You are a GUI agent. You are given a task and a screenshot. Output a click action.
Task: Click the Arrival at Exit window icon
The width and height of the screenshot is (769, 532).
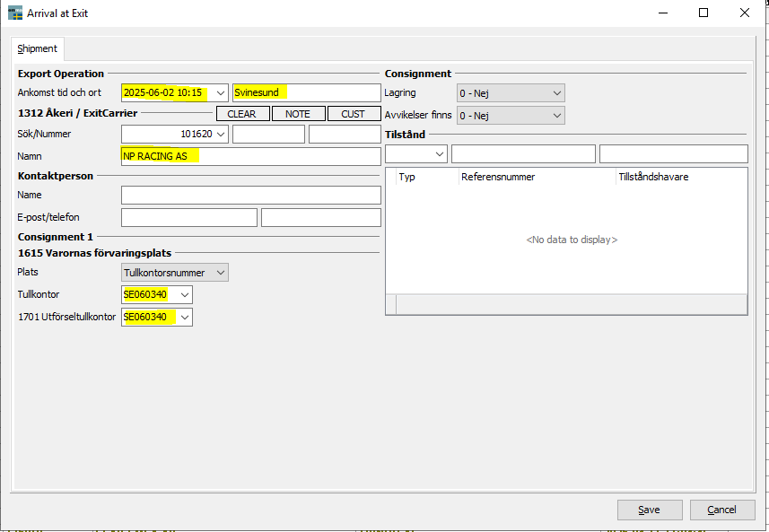click(x=15, y=13)
